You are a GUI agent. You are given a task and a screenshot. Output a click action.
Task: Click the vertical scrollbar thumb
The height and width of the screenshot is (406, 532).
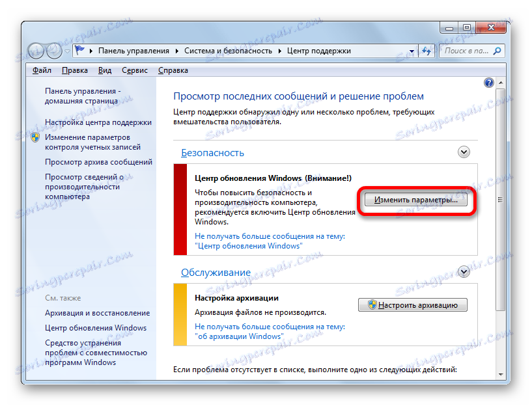click(500, 199)
